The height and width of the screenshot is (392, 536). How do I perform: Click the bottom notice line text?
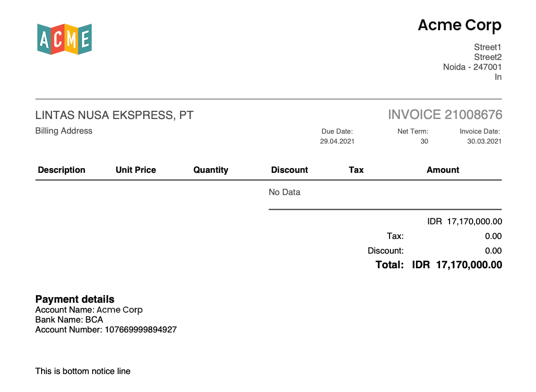pyautogui.click(x=83, y=371)
